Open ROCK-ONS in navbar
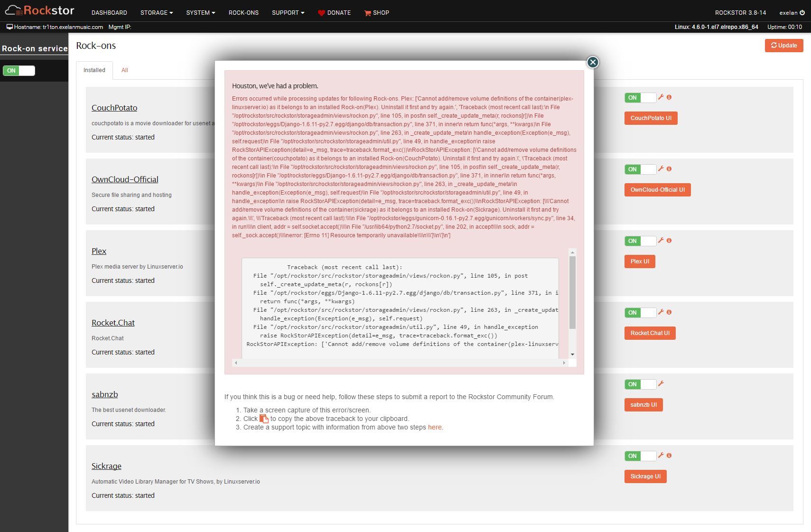The image size is (811, 532). pos(243,13)
